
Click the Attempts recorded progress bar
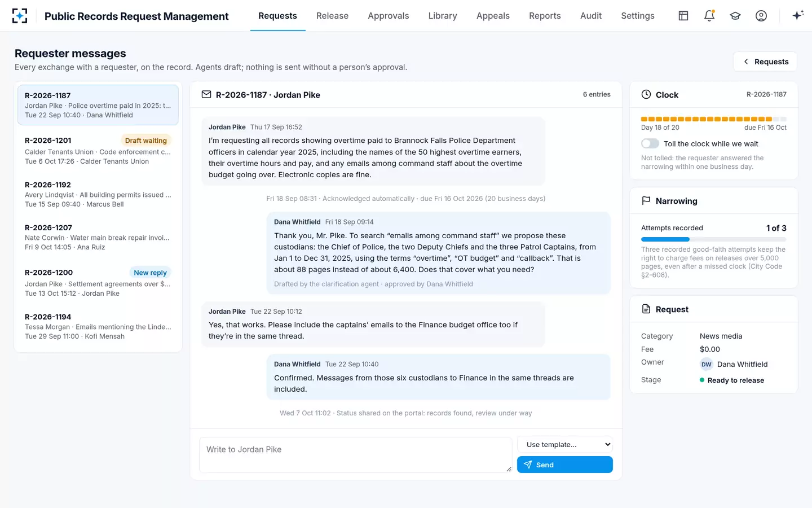714,239
